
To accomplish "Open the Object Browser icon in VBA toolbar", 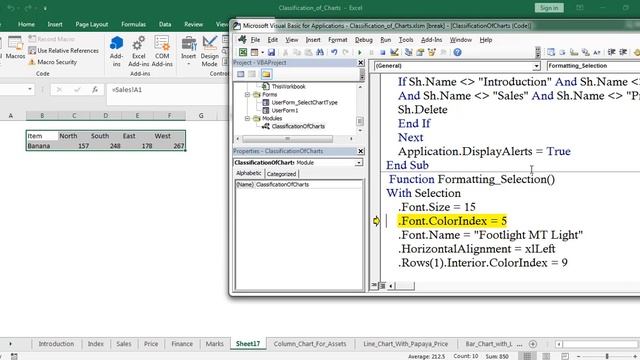I will [x=431, y=52].
